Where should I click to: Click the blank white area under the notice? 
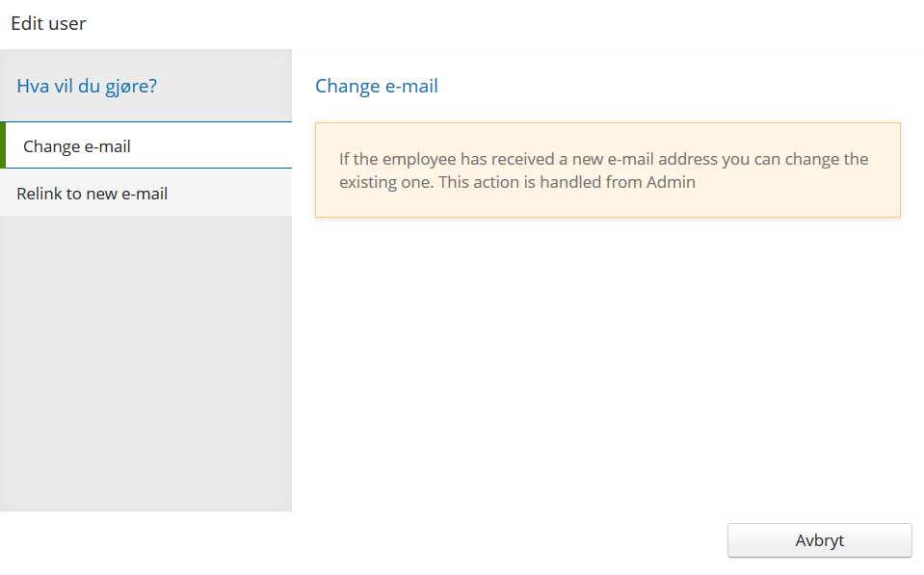point(607,366)
